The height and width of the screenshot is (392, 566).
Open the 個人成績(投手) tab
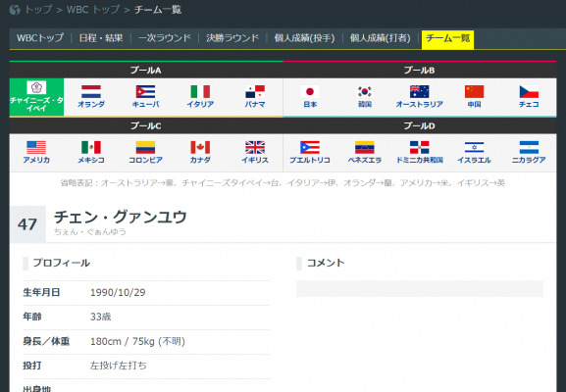[x=304, y=38]
